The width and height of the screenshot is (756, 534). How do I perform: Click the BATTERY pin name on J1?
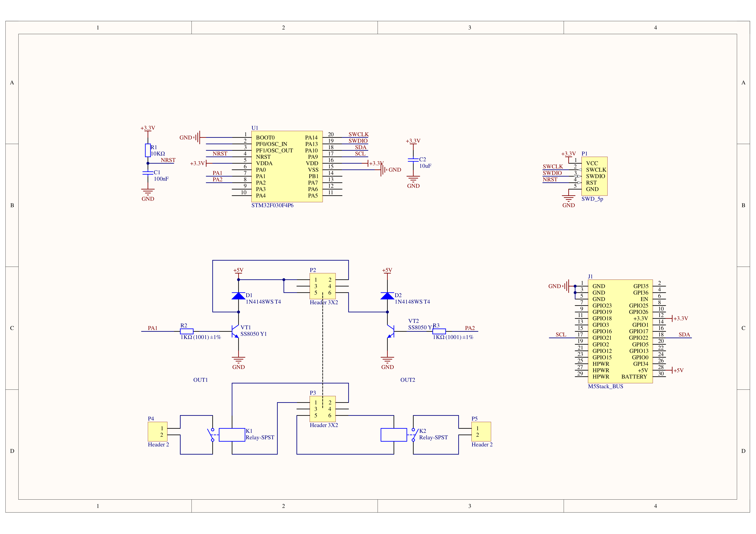pos(634,377)
